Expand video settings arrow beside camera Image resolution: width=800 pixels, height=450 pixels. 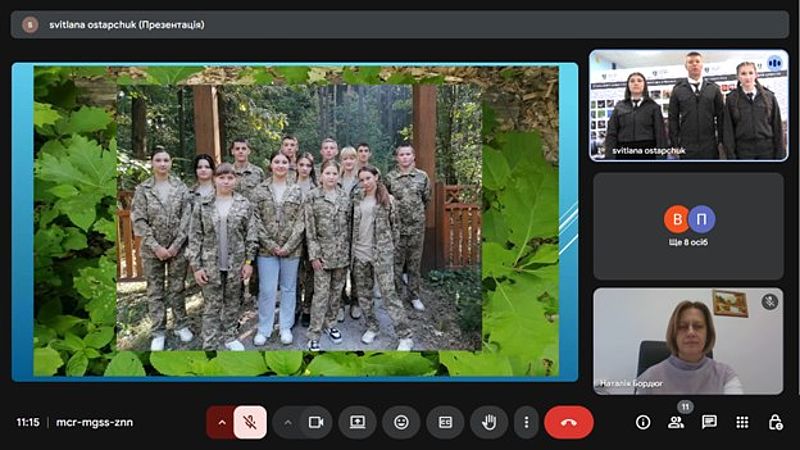pyautogui.click(x=288, y=422)
